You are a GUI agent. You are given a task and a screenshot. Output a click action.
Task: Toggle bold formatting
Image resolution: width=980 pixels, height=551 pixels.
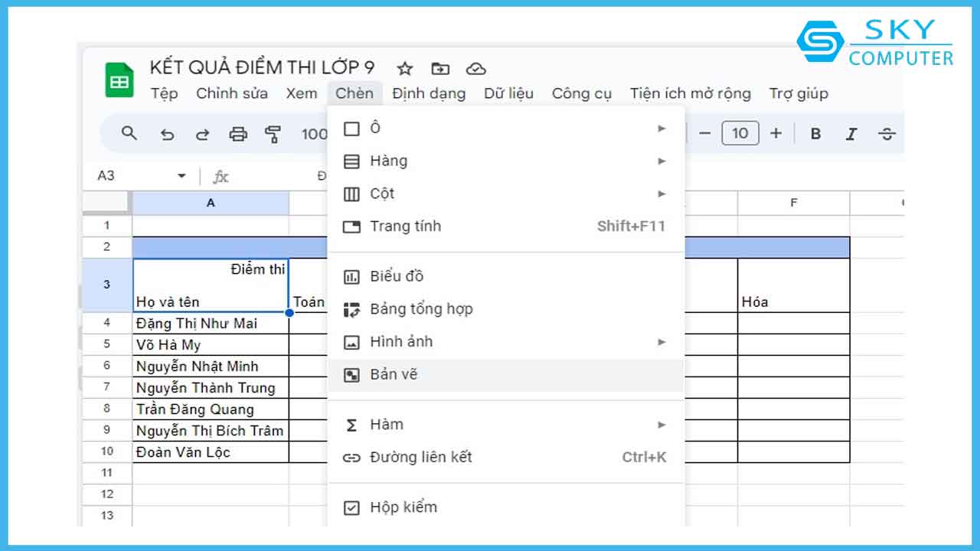click(x=815, y=134)
